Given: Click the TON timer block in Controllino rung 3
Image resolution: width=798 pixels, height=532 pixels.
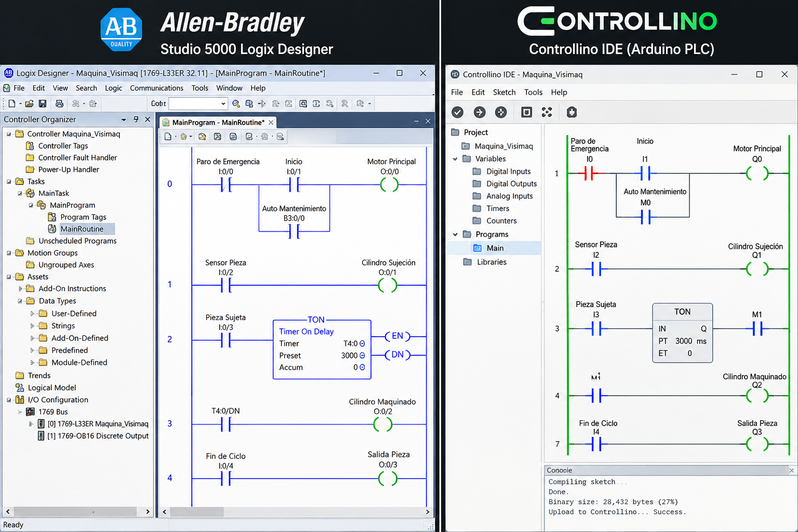Looking at the screenshot, I should coord(682,333).
